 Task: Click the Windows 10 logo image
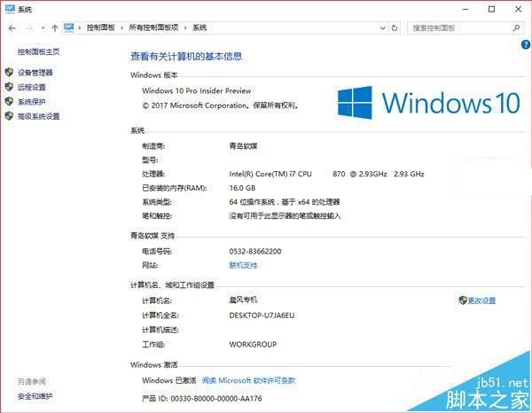429,103
